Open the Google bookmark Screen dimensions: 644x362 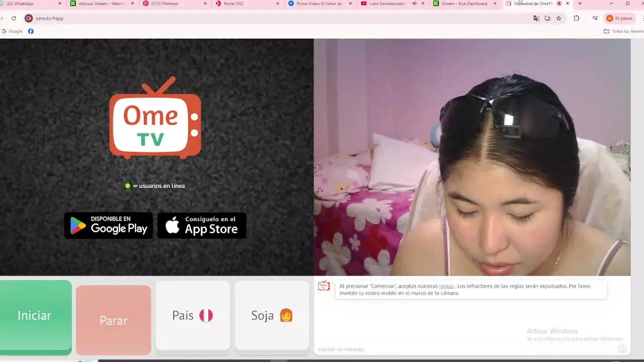(x=12, y=31)
